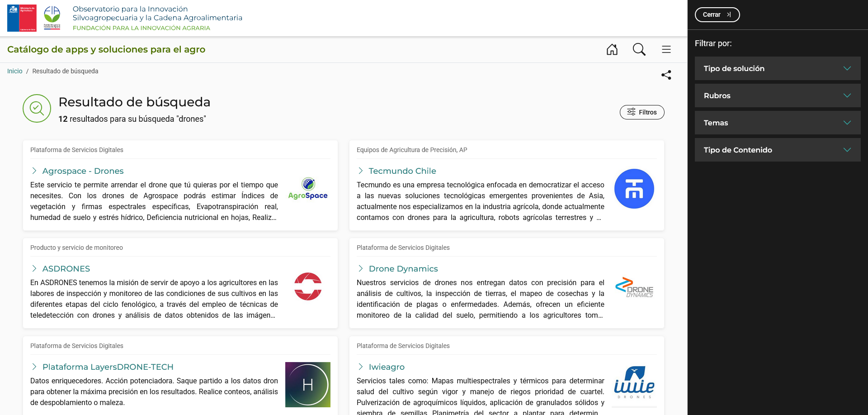This screenshot has width=868, height=415.
Task: Share results using the share icon
Action: tap(666, 75)
